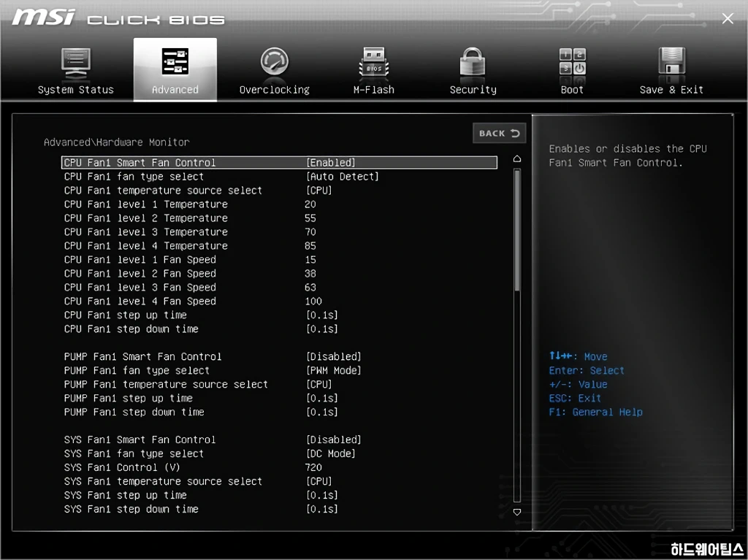Switch to the Overclocking tab label
Screen dimensions: 748x560
coord(275,90)
